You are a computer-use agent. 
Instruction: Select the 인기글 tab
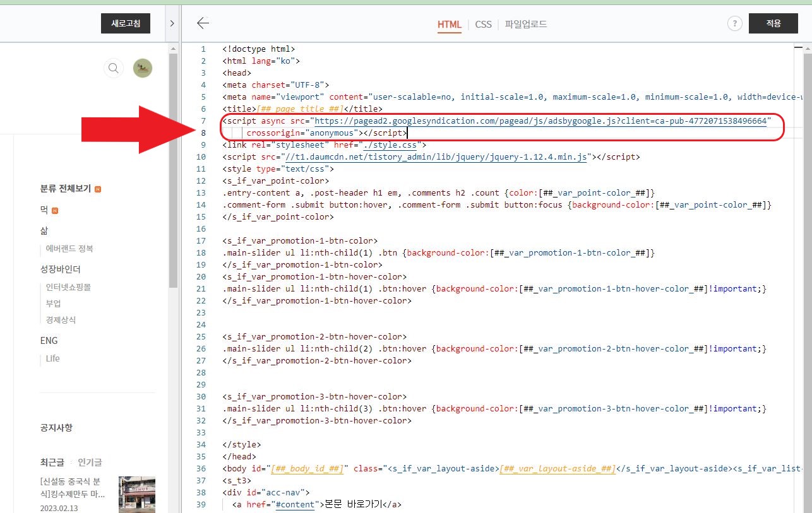click(90, 463)
